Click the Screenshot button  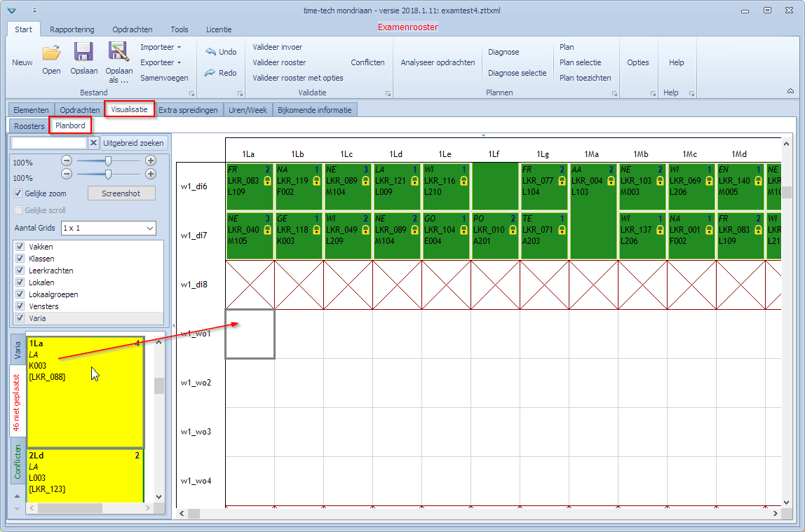click(x=121, y=193)
